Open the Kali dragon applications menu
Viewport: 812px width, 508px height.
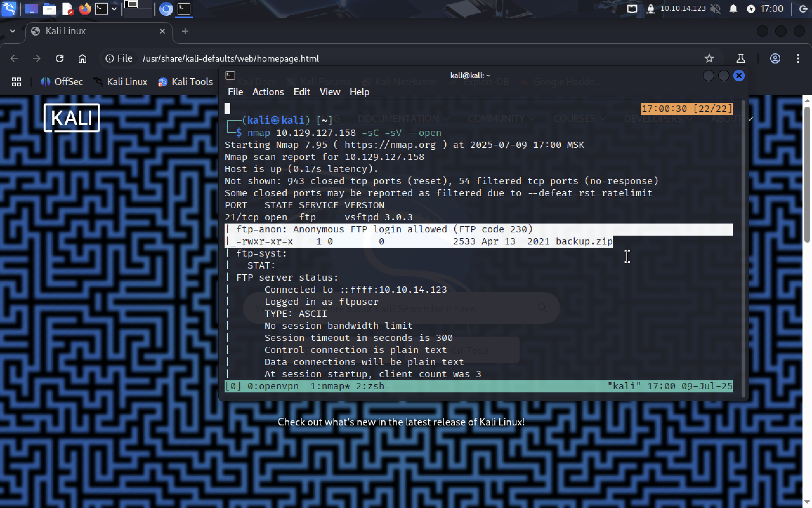point(9,9)
